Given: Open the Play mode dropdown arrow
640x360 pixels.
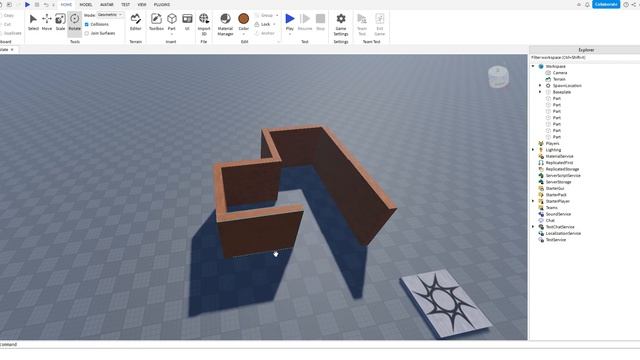Looking at the screenshot, I should [290, 34].
